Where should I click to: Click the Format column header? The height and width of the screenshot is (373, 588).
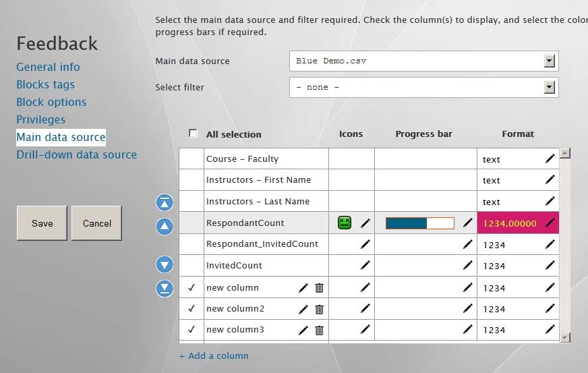click(x=518, y=134)
